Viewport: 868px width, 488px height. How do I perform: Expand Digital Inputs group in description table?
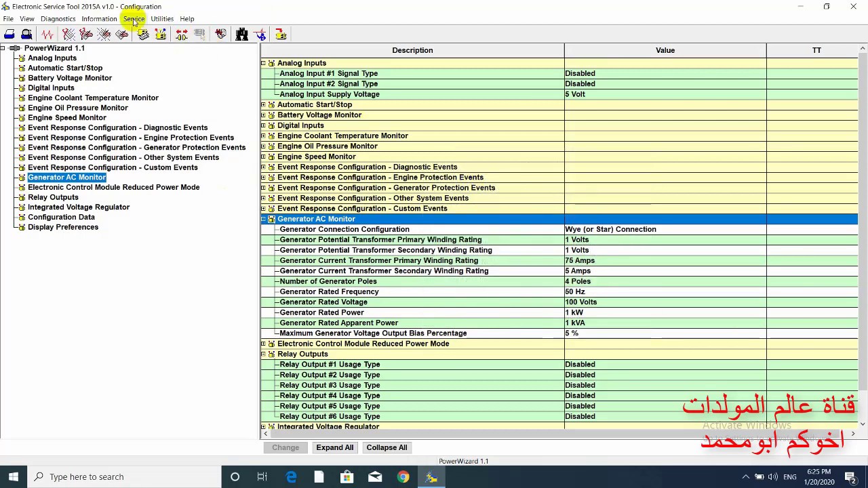click(263, 125)
